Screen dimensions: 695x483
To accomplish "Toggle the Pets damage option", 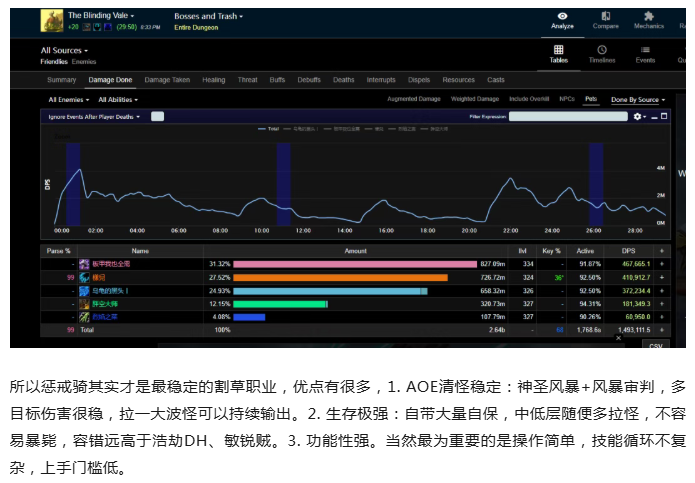I will (x=591, y=99).
